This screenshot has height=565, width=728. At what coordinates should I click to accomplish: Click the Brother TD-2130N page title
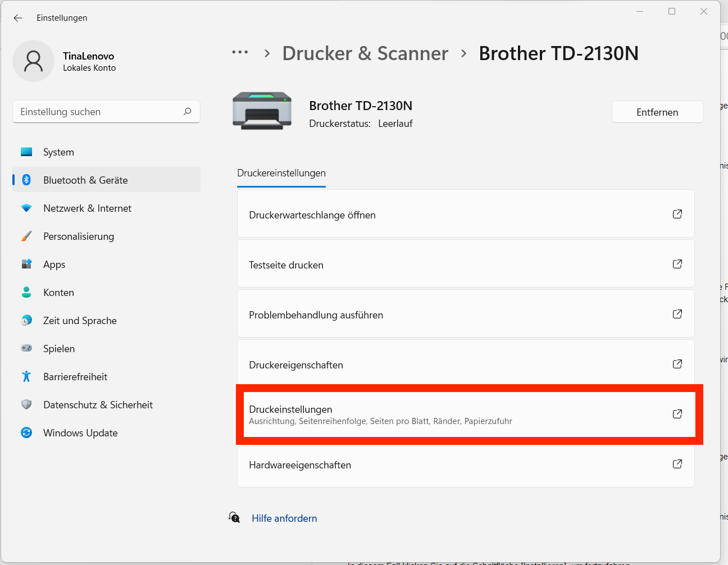pyautogui.click(x=558, y=53)
